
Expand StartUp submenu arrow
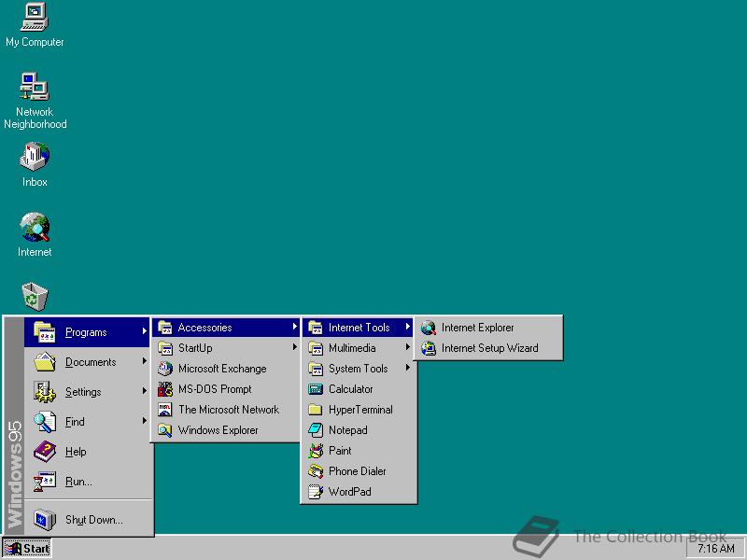(x=294, y=347)
